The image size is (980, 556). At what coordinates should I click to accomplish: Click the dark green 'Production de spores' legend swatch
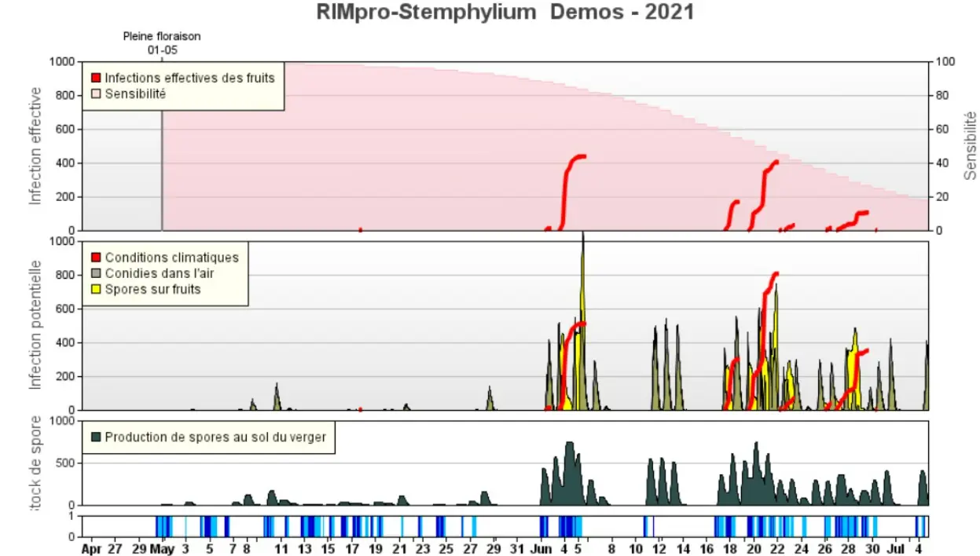(96, 437)
